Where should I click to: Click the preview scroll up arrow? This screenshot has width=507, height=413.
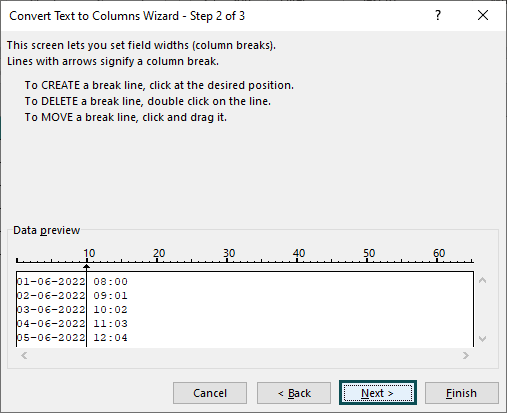click(482, 280)
